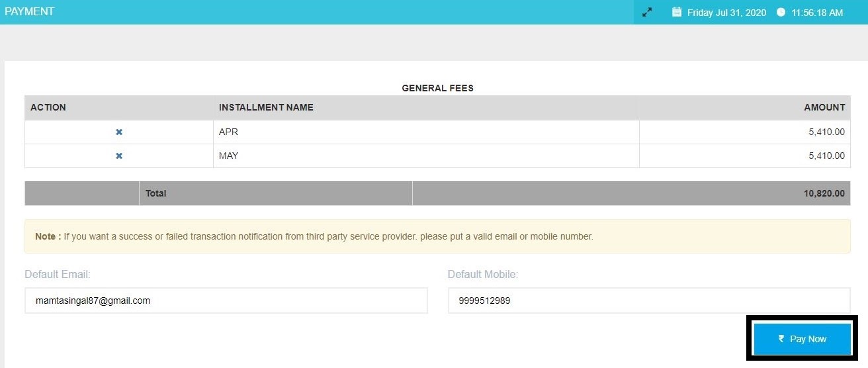The image size is (868, 368).
Task: Click the 11:56:18 AM time display
Action: point(817,13)
